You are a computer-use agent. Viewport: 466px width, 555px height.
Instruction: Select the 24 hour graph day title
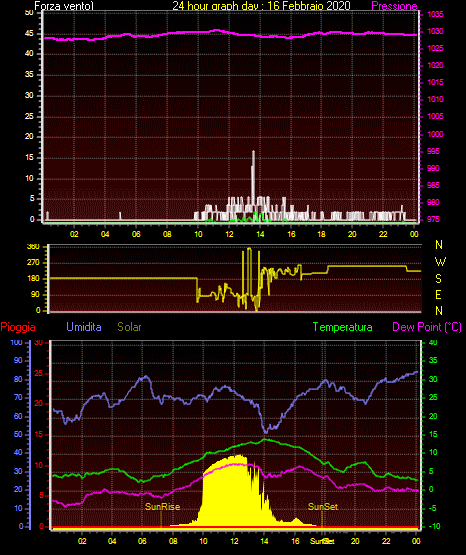coord(261,6)
